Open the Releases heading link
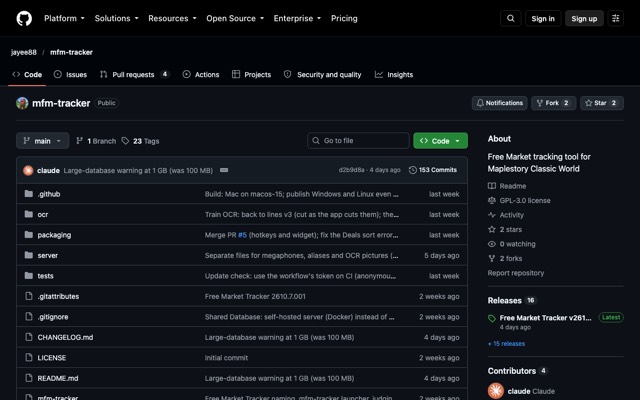Screen dimensions: 640x400 pos(504,300)
